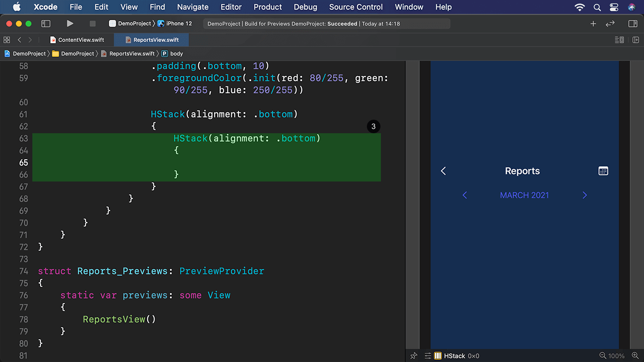
Task: Click DemoProject project in the jump bar
Action: pyautogui.click(x=25, y=54)
